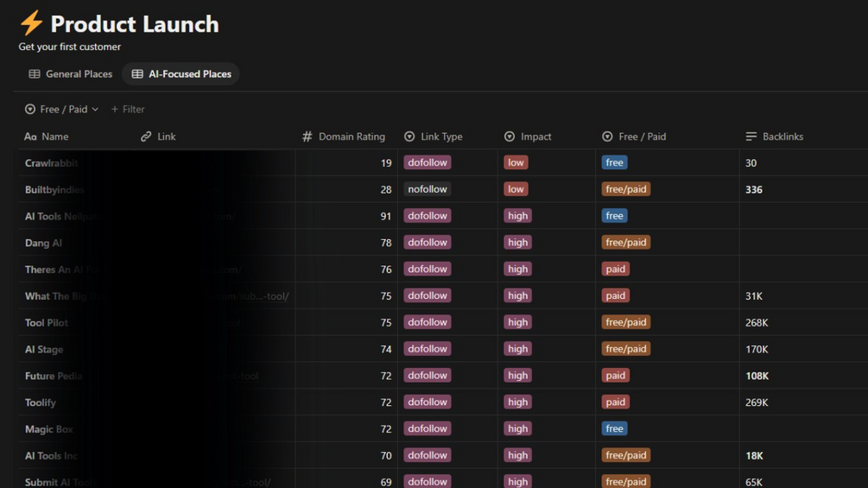Click the high impact tag in AI Stage row

tap(517, 349)
